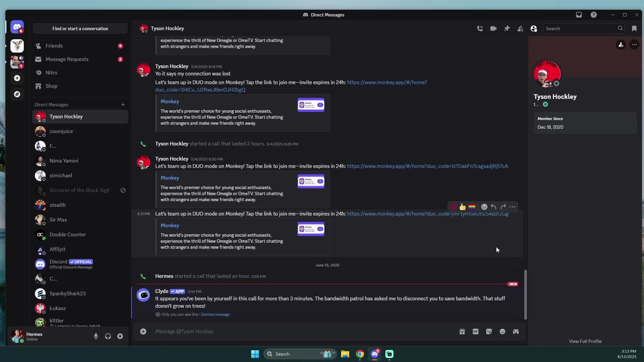This screenshot has width=644, height=362.
Task: Start a voice call with Tyson Hockley
Action: coord(480,29)
